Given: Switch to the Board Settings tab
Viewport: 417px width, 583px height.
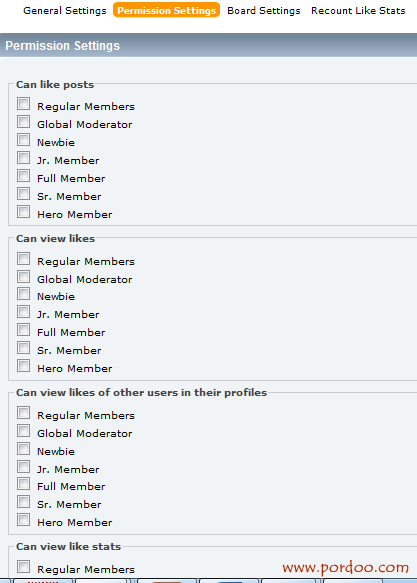Looking at the screenshot, I should click(x=264, y=10).
